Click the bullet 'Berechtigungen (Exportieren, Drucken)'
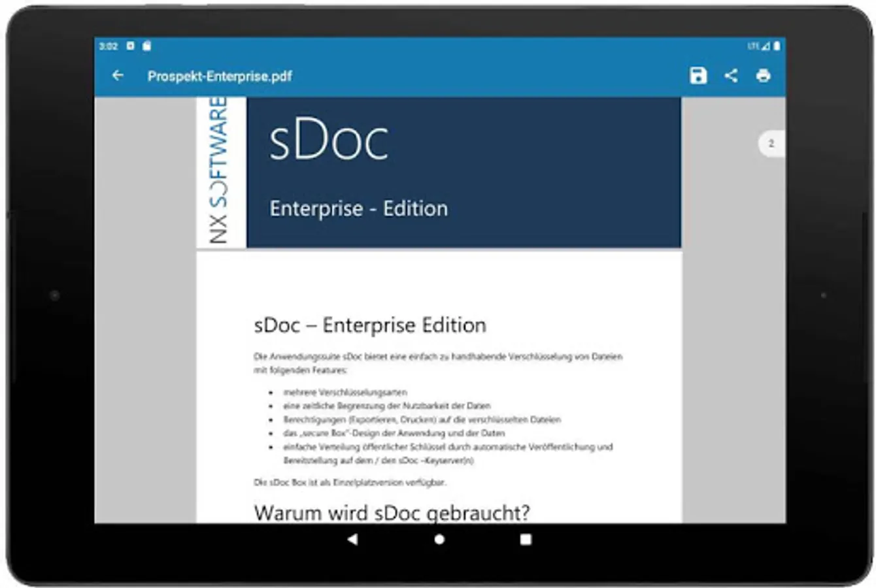The width and height of the screenshot is (876, 588). pyautogui.click(x=422, y=419)
